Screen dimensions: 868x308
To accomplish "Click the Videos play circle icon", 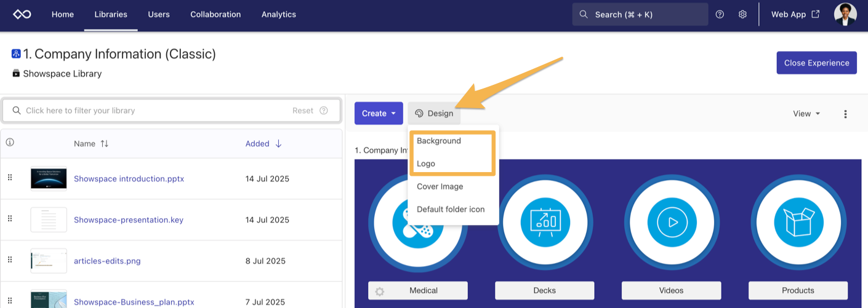I will 672,222.
